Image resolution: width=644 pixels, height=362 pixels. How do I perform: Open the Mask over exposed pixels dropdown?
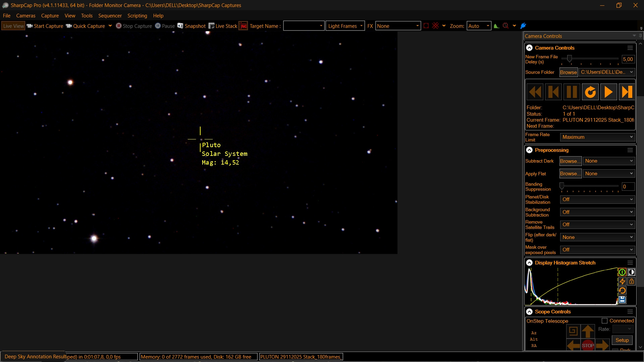(x=597, y=250)
